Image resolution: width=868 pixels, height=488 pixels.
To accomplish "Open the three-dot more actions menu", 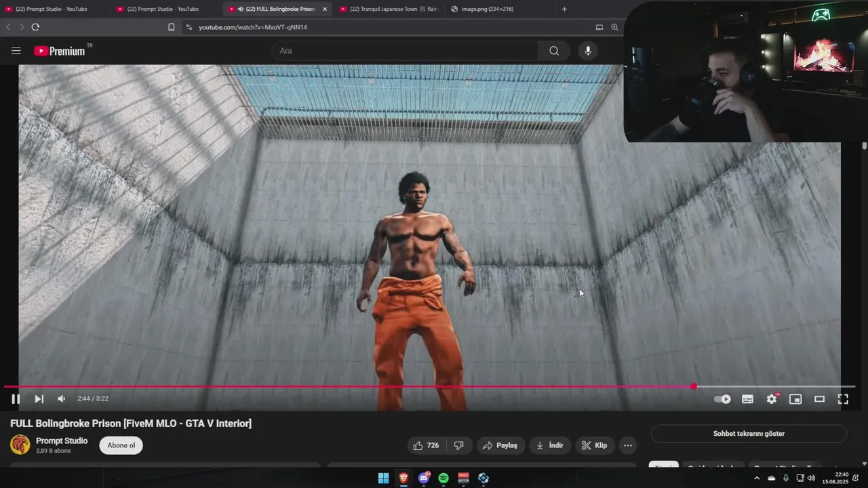I will (x=628, y=445).
